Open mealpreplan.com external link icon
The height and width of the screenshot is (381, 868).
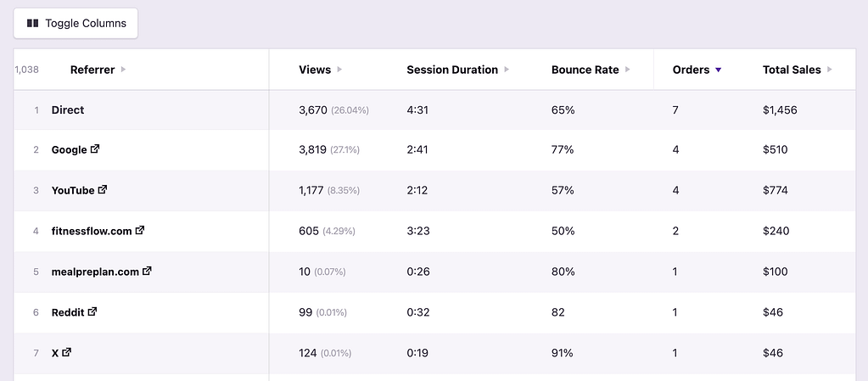(147, 272)
